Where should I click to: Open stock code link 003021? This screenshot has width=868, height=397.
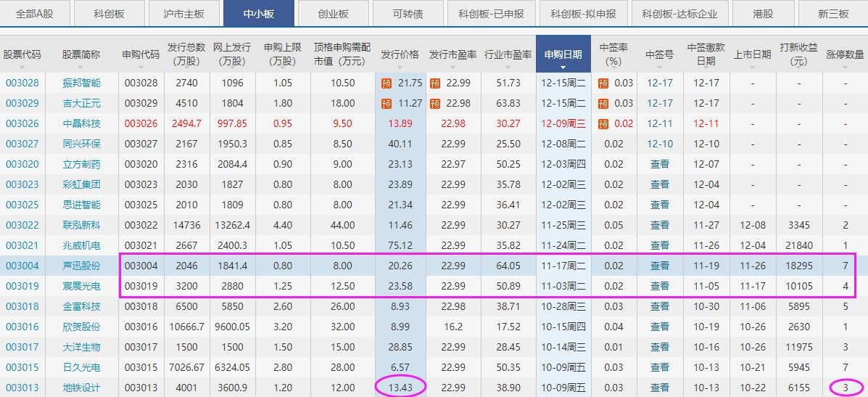(x=22, y=245)
